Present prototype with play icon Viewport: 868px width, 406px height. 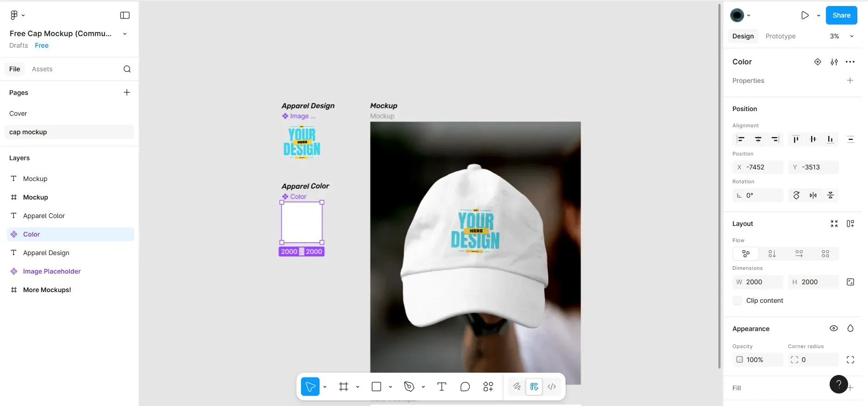(805, 15)
